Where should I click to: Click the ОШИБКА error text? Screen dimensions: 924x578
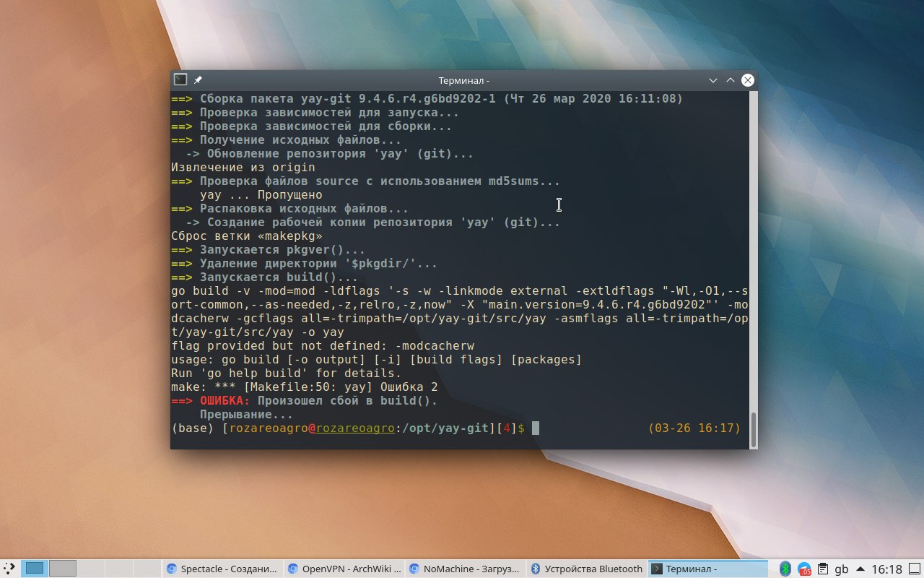[225, 401]
